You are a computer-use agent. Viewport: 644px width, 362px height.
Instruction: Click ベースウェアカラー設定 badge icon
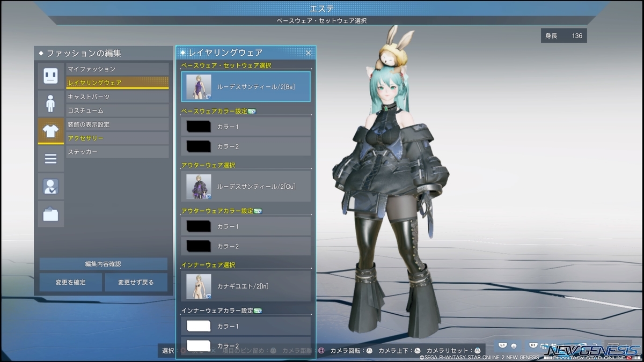pos(252,111)
